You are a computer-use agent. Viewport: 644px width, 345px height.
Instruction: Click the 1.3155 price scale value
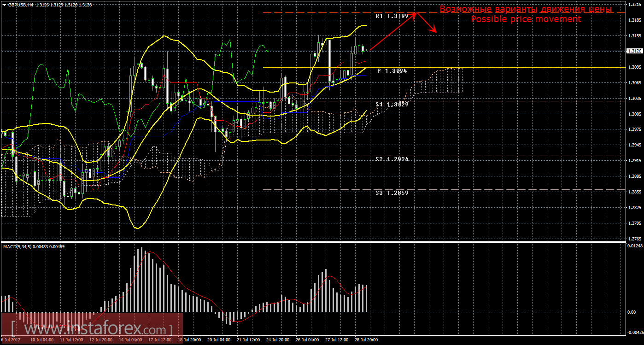tap(635, 35)
